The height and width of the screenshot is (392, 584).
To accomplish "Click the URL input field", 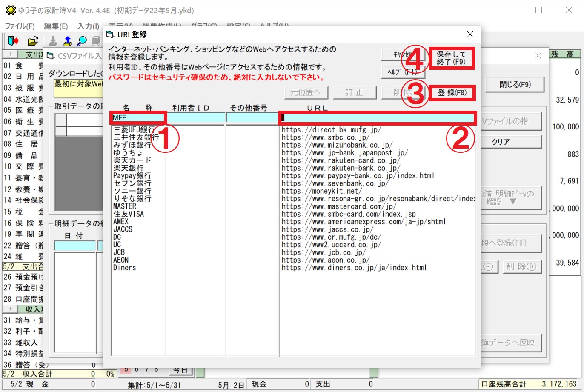I will [378, 118].
